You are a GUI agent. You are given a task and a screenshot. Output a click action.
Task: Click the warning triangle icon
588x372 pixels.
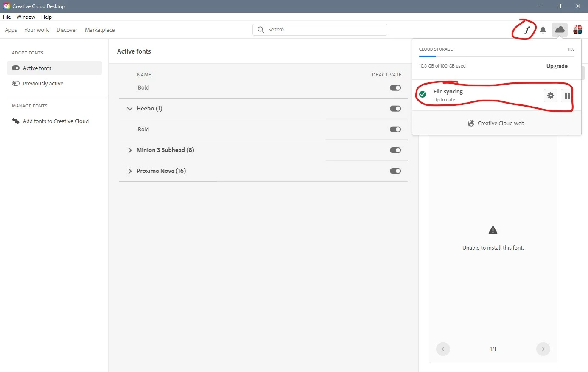tap(493, 230)
